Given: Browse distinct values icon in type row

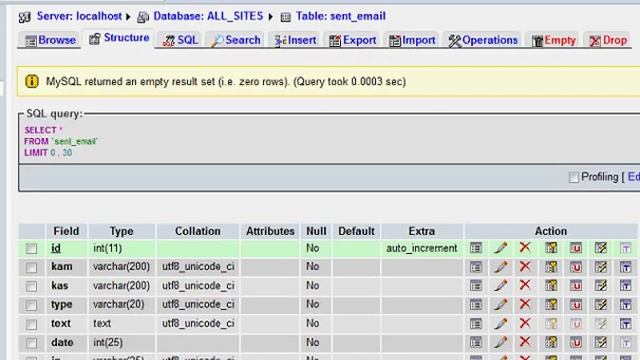Looking at the screenshot, I should (476, 304).
